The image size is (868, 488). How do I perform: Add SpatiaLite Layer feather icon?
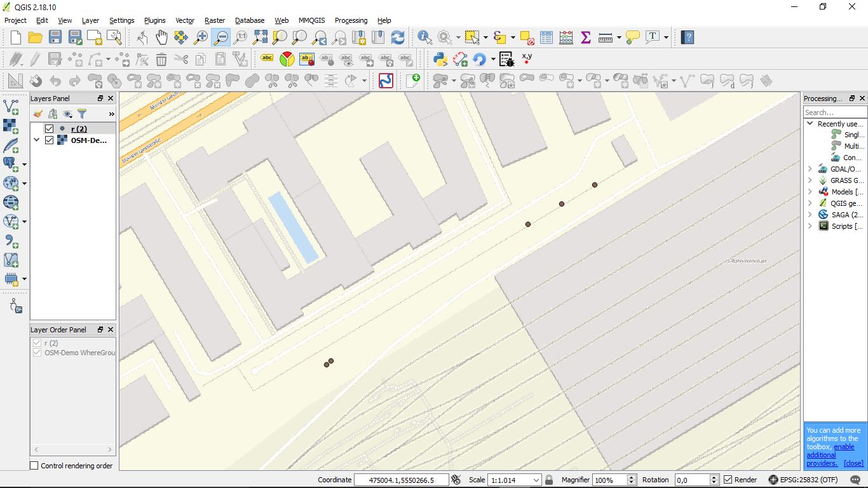11,144
